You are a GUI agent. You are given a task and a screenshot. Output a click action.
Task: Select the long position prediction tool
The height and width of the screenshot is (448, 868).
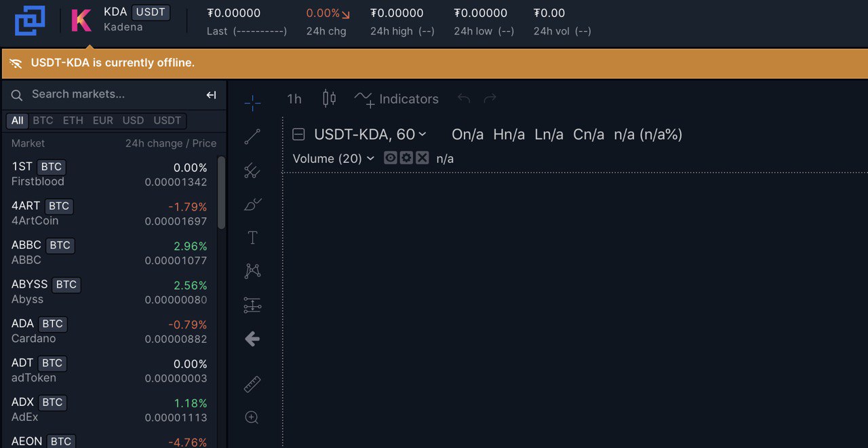pyautogui.click(x=252, y=305)
